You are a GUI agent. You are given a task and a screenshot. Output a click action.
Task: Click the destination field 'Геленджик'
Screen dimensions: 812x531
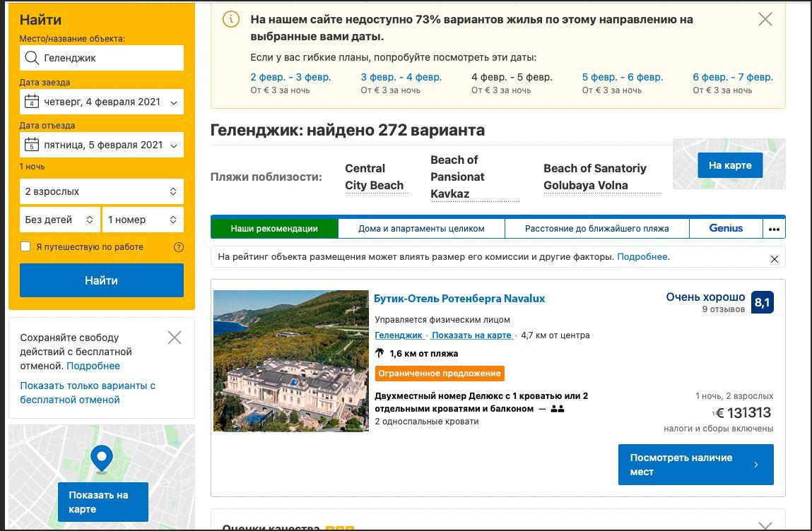click(x=102, y=58)
